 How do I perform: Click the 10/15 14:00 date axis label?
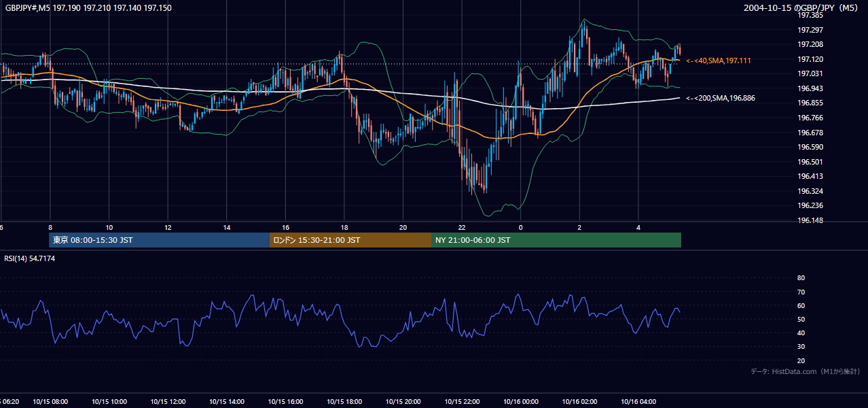coord(227,402)
